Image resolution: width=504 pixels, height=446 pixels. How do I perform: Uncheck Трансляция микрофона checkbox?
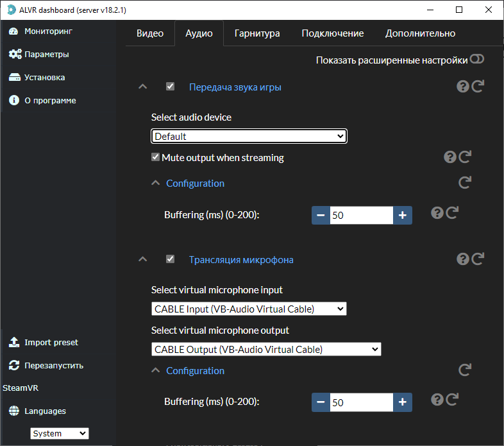click(x=170, y=259)
